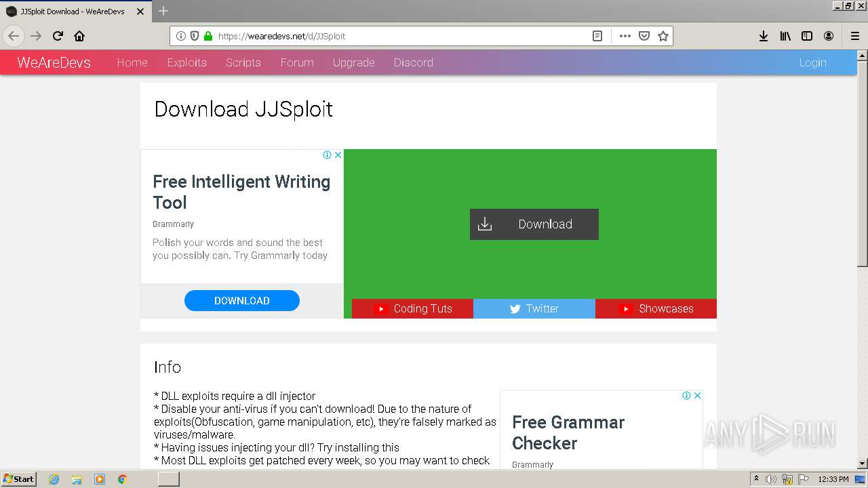Reload the page with the refresh icon
Viewport: 868px width, 488px height.
pos(58,36)
